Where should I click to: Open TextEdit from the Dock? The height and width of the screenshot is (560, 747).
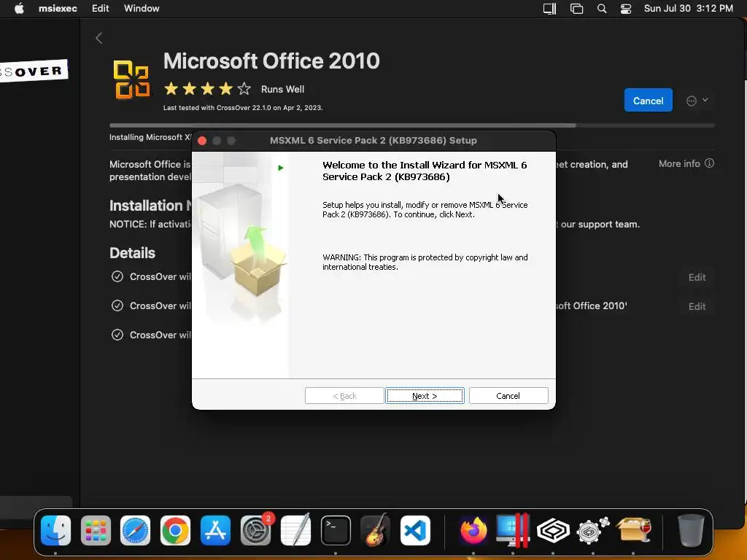[x=296, y=529]
